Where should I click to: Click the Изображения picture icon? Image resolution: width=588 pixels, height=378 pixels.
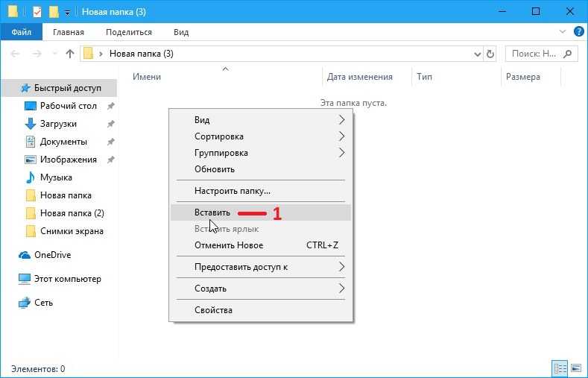tap(30, 160)
